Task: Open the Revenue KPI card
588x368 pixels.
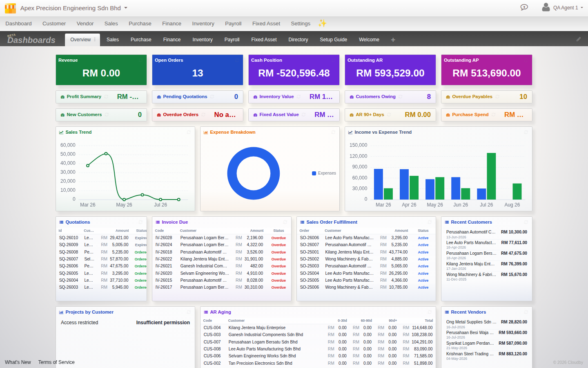Action: click(x=101, y=70)
